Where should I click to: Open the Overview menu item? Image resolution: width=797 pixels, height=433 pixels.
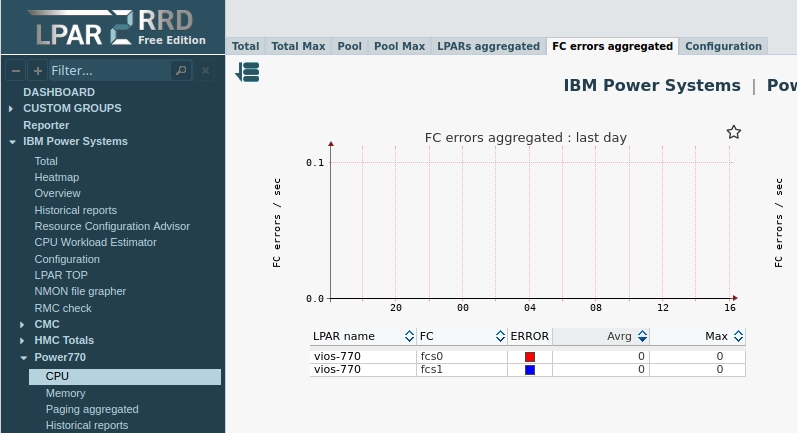coord(57,194)
